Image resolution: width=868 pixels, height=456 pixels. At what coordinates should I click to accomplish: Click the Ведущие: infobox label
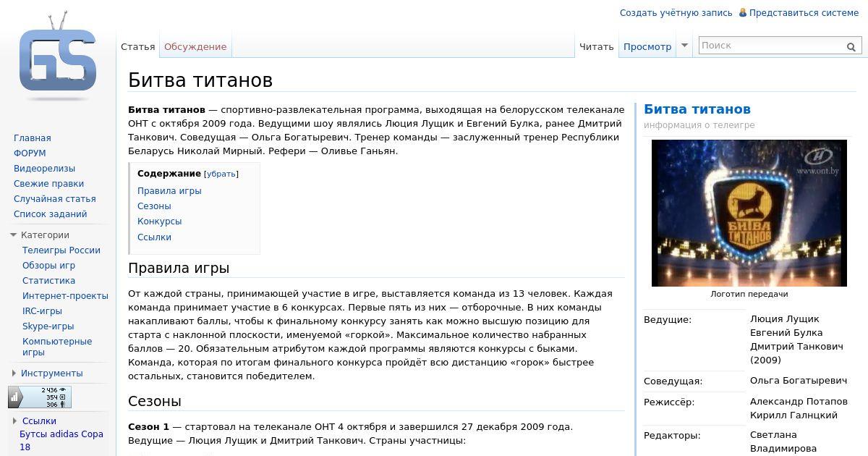click(668, 319)
